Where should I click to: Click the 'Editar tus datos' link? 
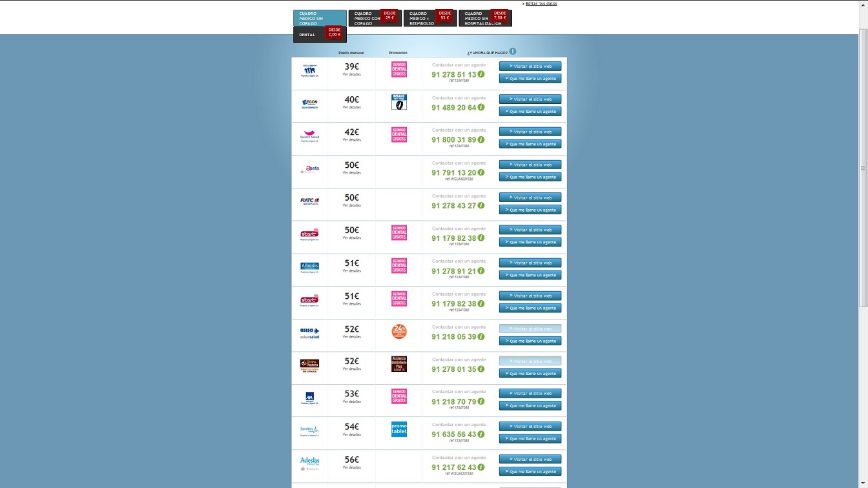tap(541, 4)
